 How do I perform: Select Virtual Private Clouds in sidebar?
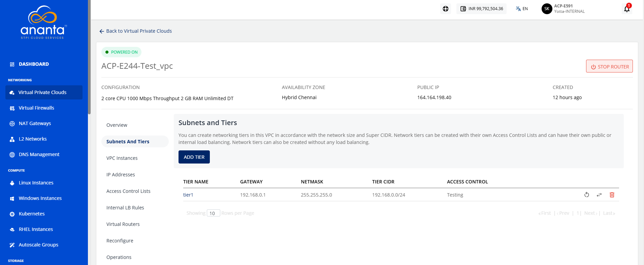(x=44, y=92)
